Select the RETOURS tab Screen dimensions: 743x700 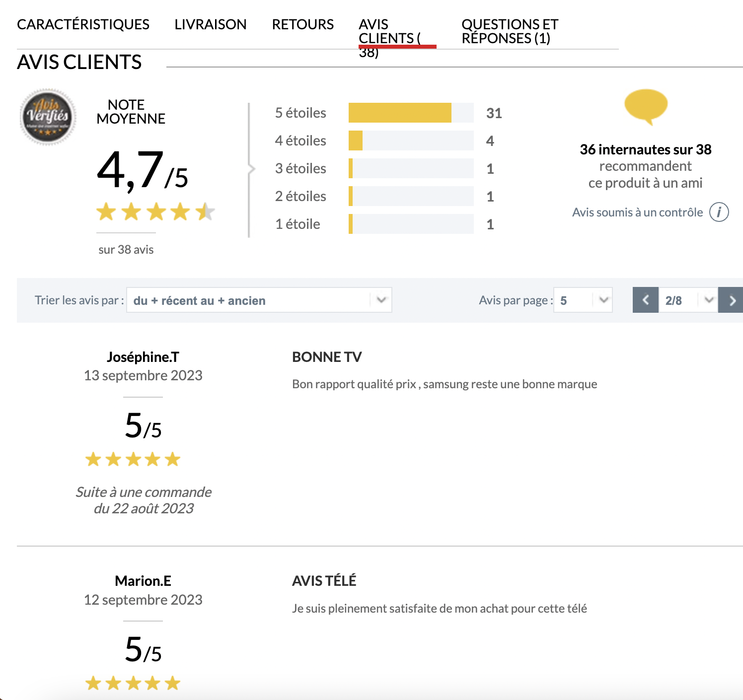[x=302, y=24]
